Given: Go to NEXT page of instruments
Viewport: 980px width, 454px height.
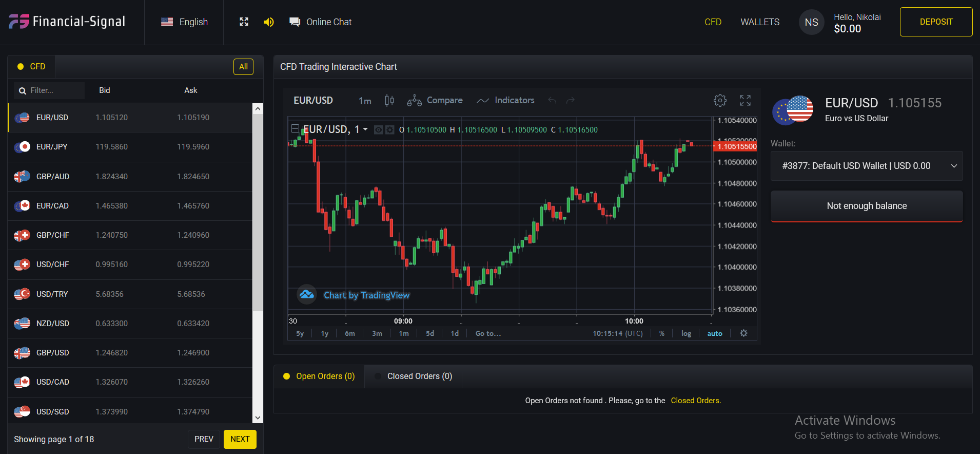Looking at the screenshot, I should [240, 439].
